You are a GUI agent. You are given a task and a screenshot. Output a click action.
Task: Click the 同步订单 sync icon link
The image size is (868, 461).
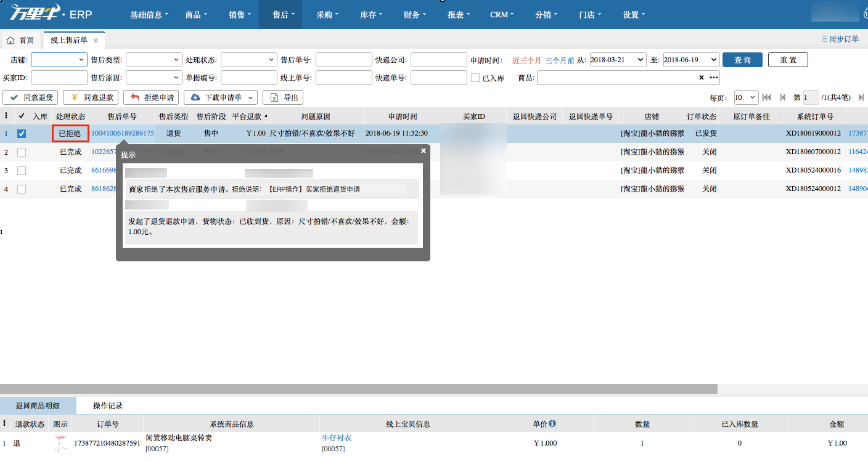[x=840, y=39]
